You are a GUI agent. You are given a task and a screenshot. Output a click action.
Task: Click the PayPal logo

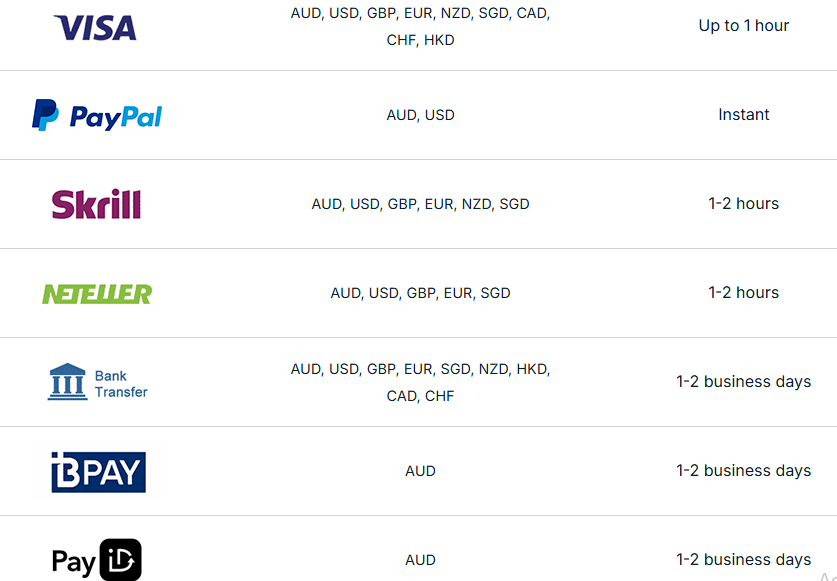(97, 115)
